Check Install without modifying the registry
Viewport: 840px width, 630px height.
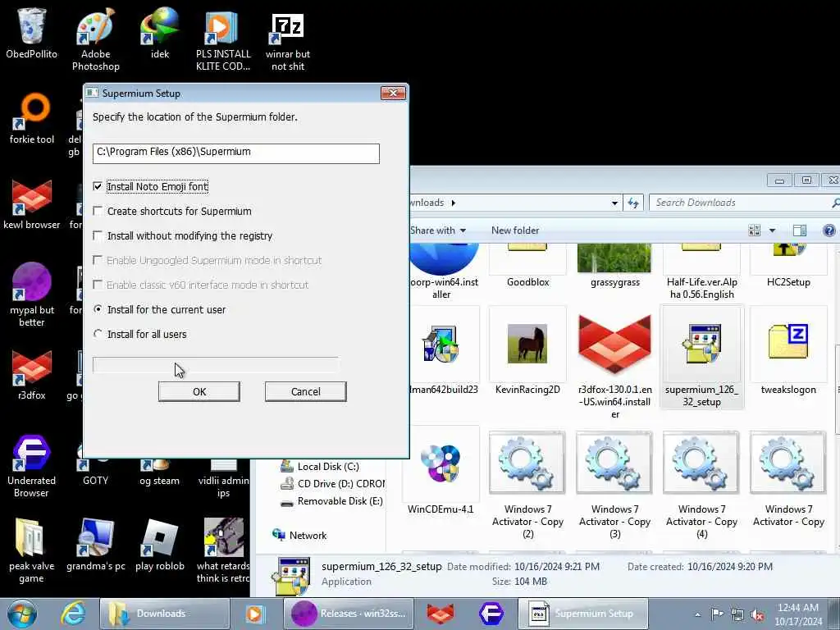(x=98, y=235)
